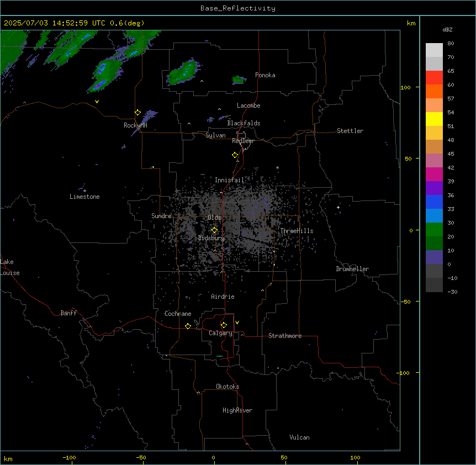The width and height of the screenshot is (476, 465).
Task: Click the dBZ legend heading
Action: coord(447,30)
